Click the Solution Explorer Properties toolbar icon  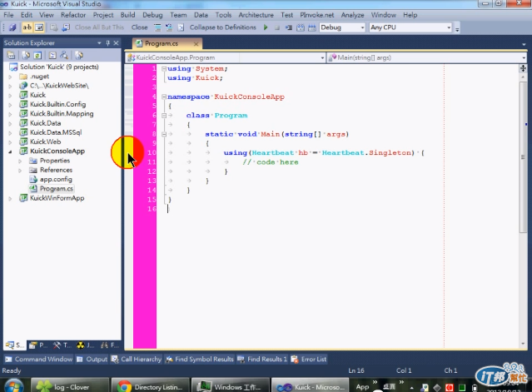click(x=11, y=55)
